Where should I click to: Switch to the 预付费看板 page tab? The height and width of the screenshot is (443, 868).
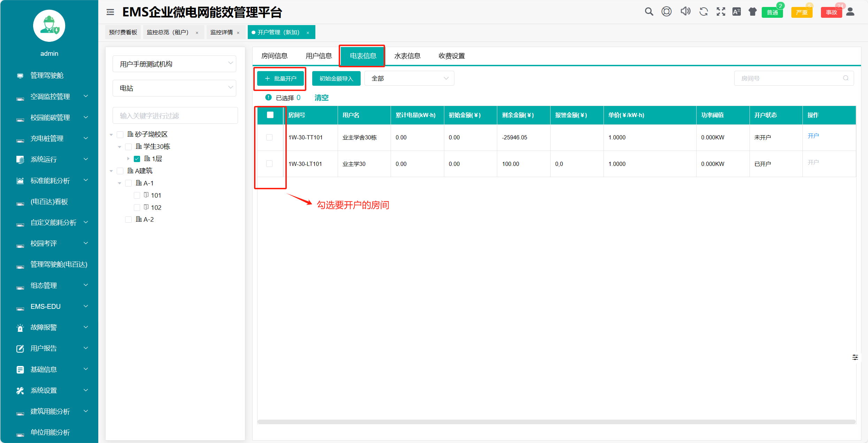point(123,32)
